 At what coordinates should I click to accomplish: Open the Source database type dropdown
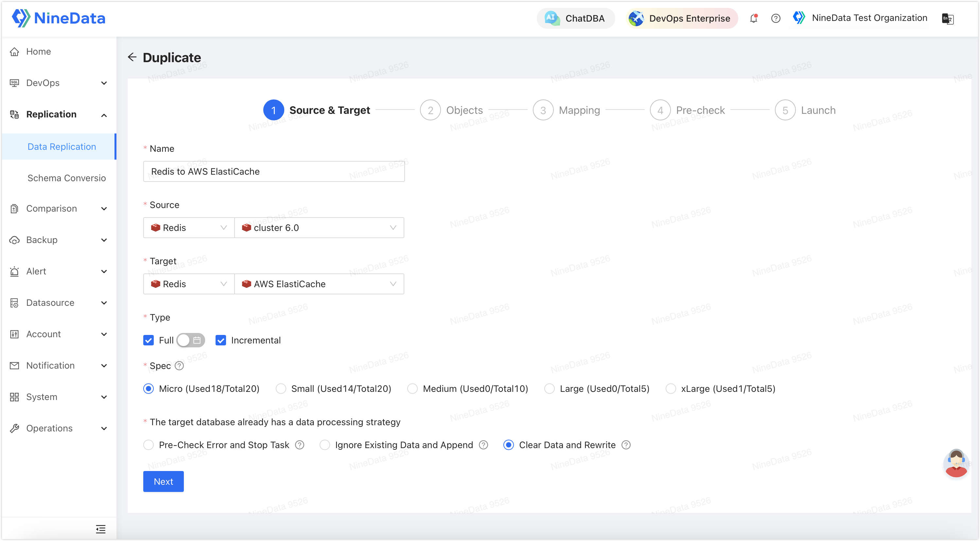(x=189, y=228)
